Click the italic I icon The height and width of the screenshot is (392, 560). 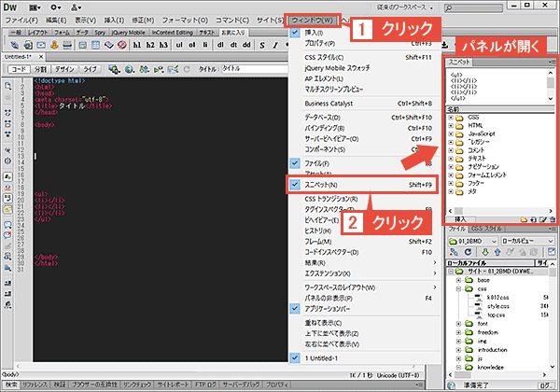tap(275, 45)
